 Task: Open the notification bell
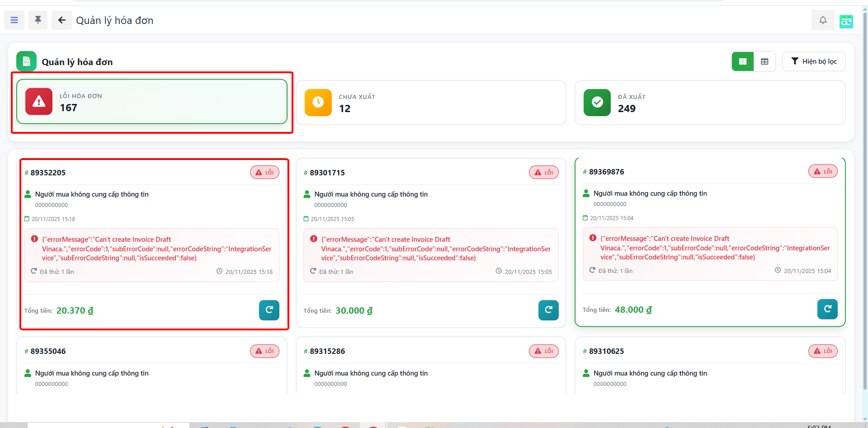[823, 20]
